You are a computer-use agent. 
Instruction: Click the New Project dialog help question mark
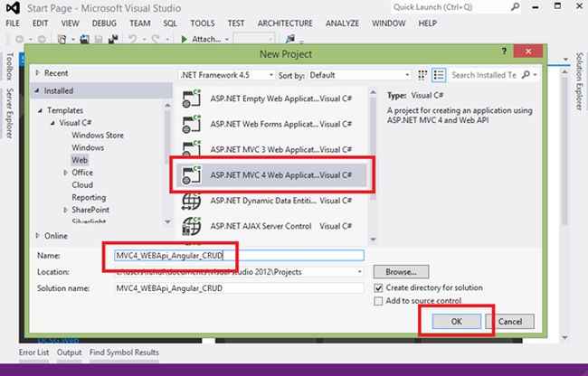click(505, 52)
